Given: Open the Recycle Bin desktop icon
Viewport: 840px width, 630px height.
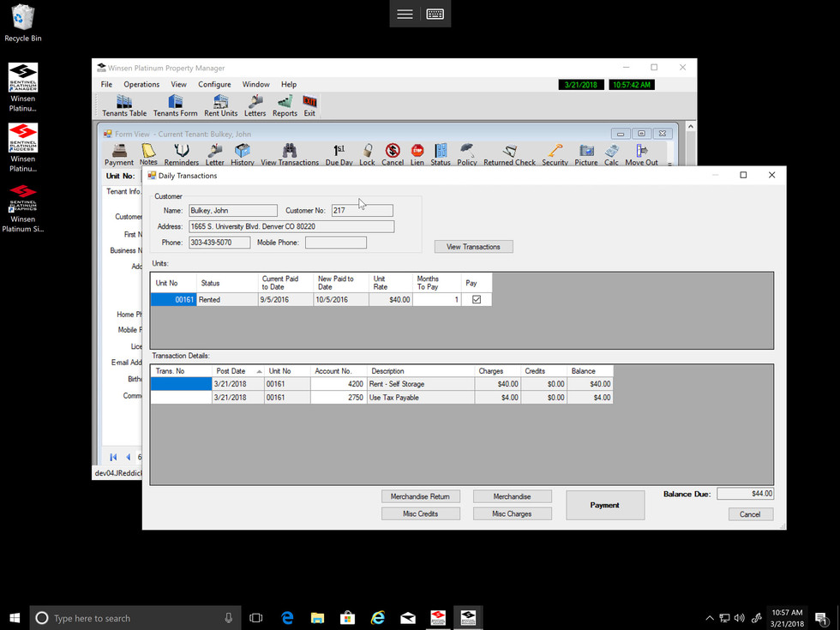Looking at the screenshot, I should click(x=22, y=23).
